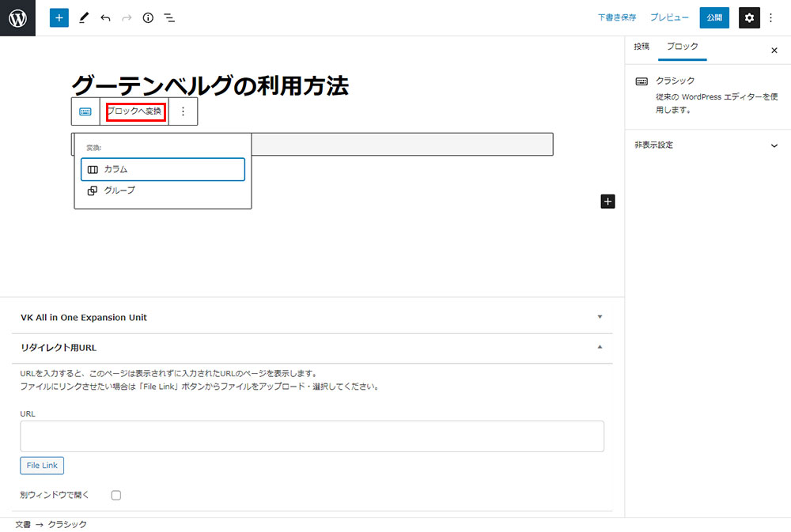Enable the 別ウィンドウで開く checkbox
Viewport: 791px width, 532px height.
(x=116, y=495)
